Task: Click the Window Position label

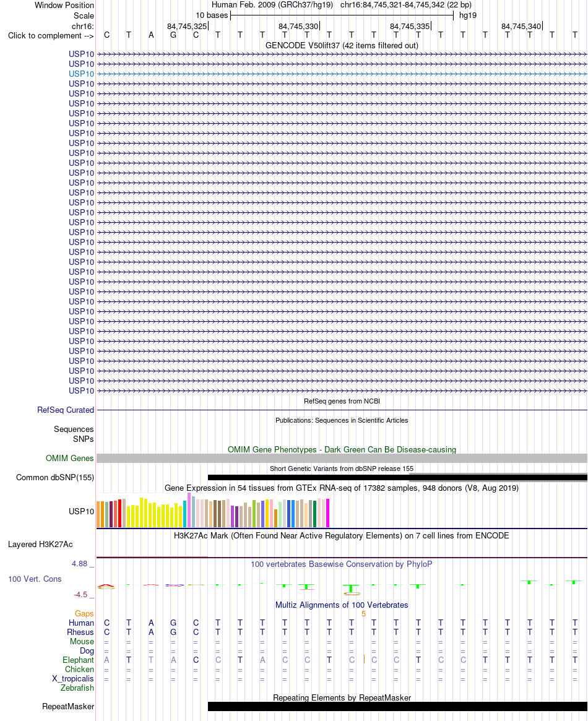Action: coord(64,6)
